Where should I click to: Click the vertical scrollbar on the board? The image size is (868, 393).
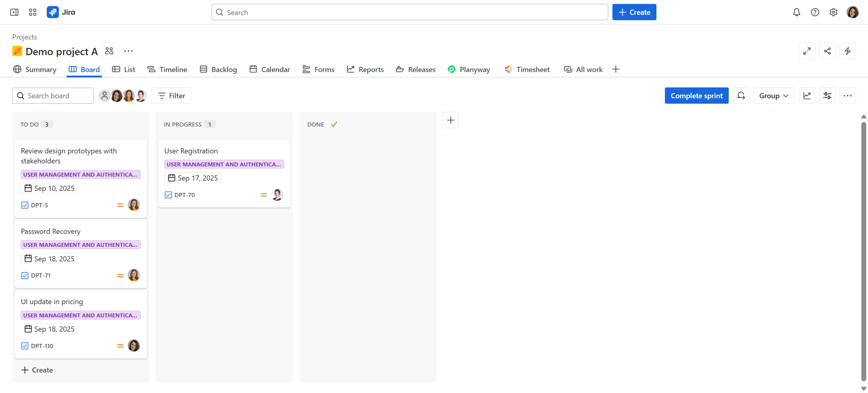coord(863,251)
